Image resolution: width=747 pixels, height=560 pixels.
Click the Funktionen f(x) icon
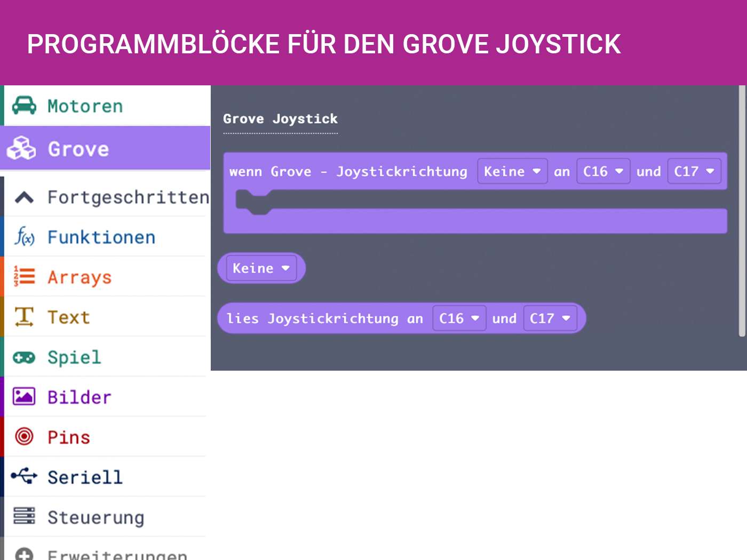(x=24, y=236)
